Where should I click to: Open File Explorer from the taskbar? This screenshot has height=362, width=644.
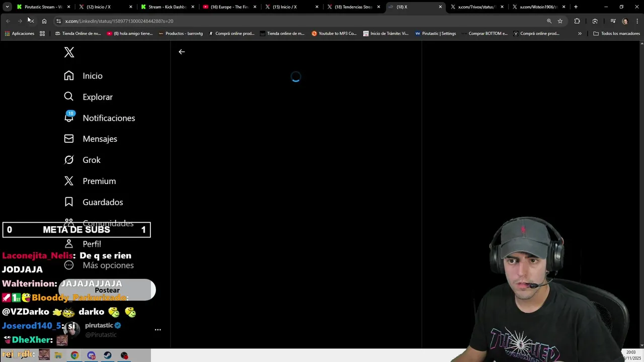click(x=58, y=355)
